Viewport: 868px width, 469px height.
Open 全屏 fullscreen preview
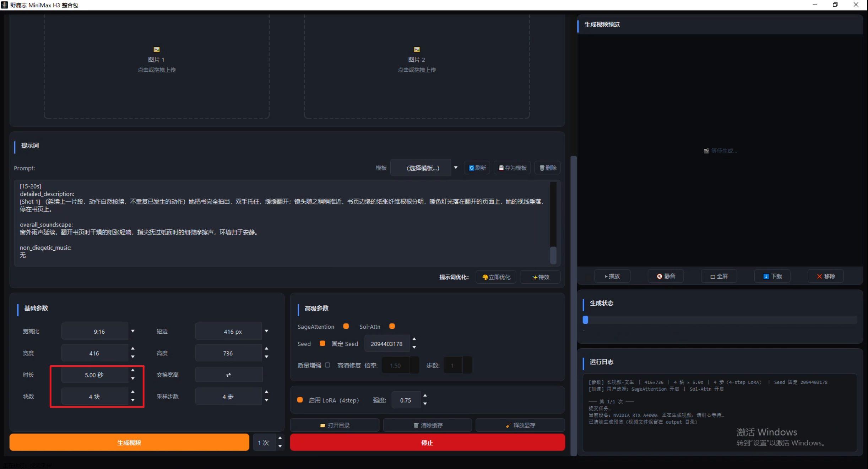point(719,276)
